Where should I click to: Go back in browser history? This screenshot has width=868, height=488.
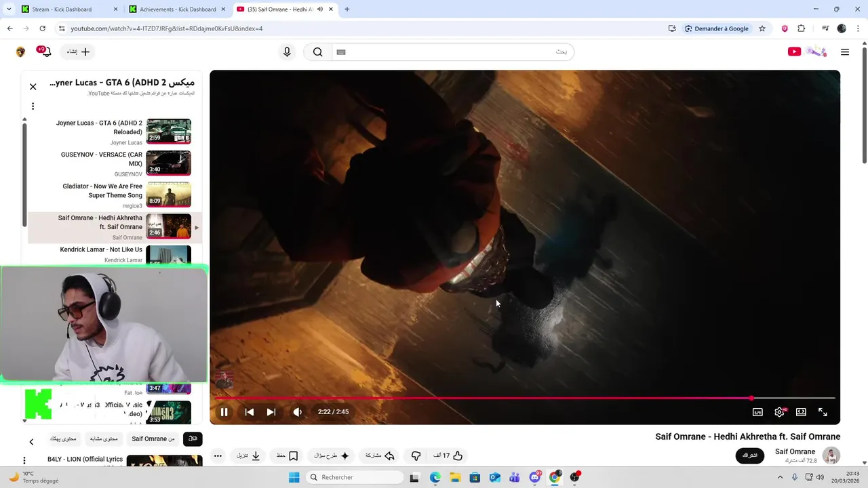[9, 28]
